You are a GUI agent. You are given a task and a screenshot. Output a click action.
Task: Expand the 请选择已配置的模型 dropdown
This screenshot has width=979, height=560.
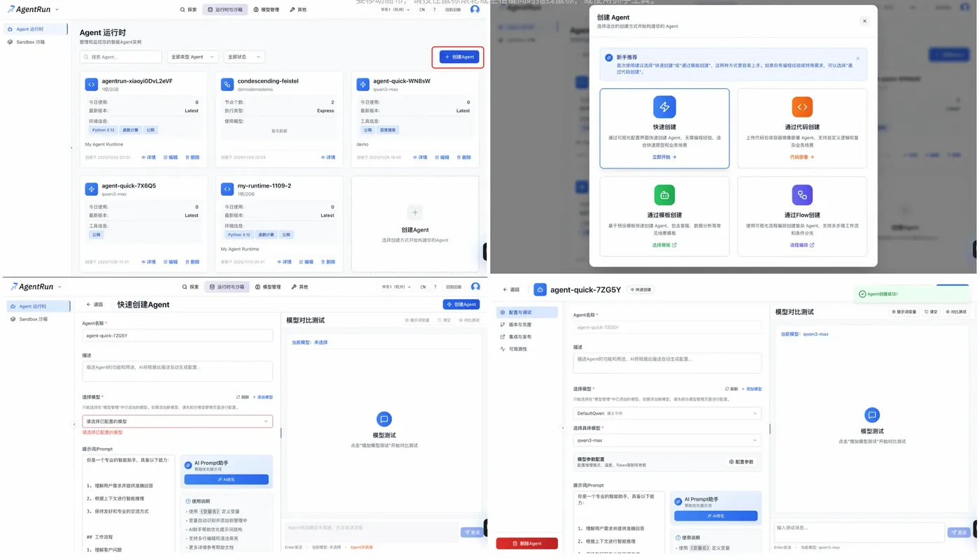pyautogui.click(x=178, y=422)
